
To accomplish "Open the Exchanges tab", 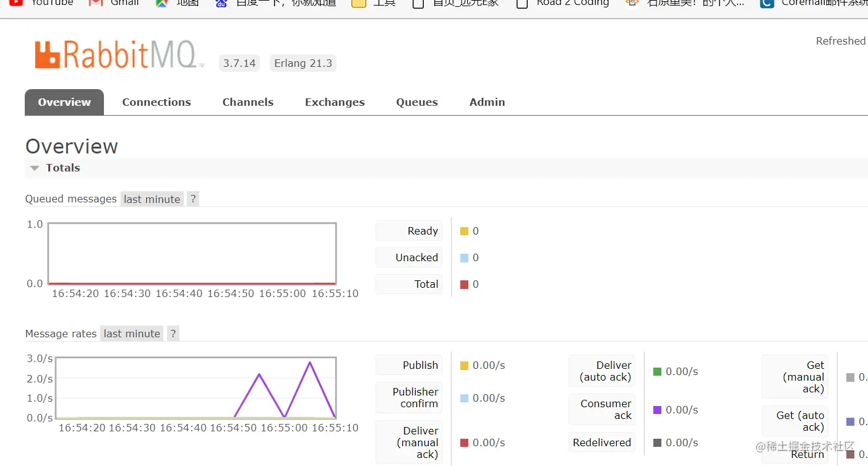I will tap(335, 102).
